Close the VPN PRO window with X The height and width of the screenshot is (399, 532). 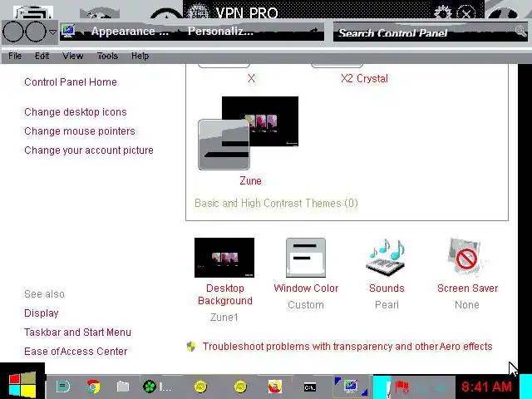(x=465, y=13)
